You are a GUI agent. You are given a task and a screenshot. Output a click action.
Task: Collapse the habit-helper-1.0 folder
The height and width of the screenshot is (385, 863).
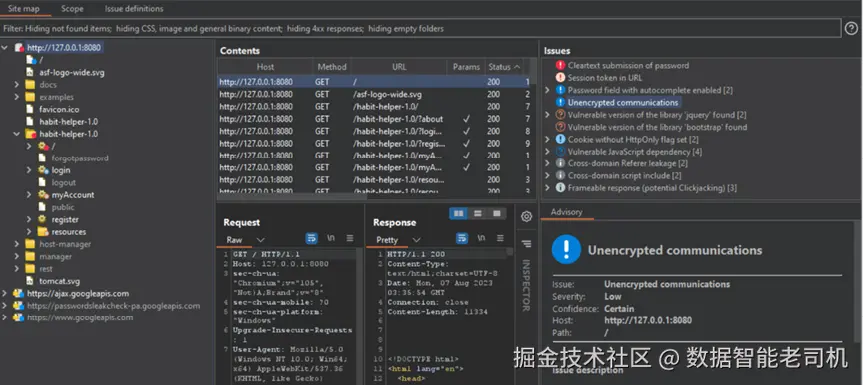coord(17,134)
